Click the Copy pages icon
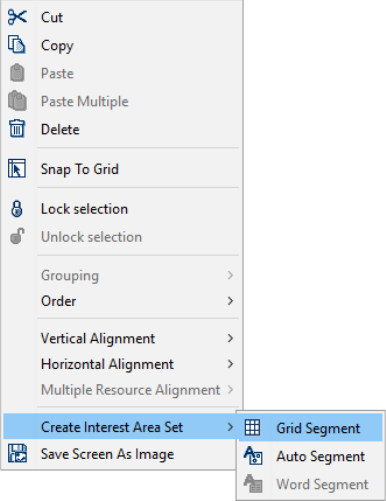386x501 pixels. tap(17, 45)
